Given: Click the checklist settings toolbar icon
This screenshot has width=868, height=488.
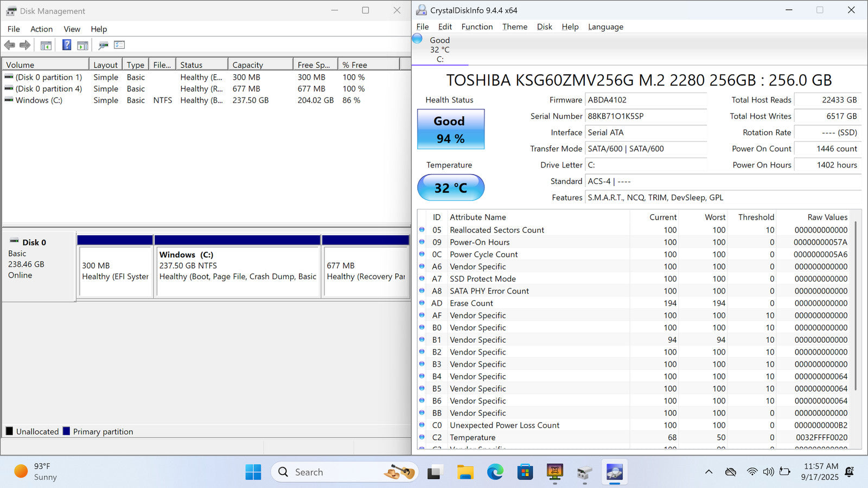Looking at the screenshot, I should click(119, 46).
